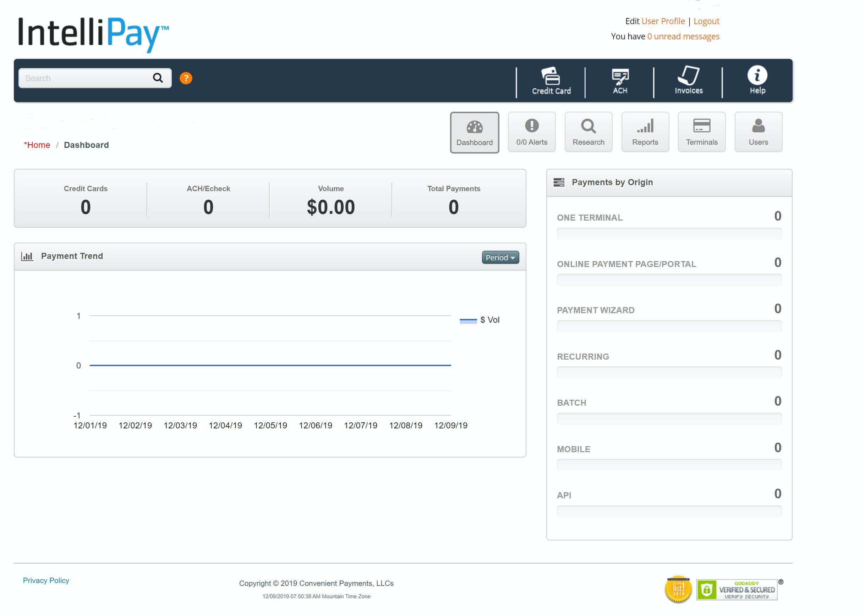865x616 pixels.
Task: Open the Research tool
Action: coord(588,132)
